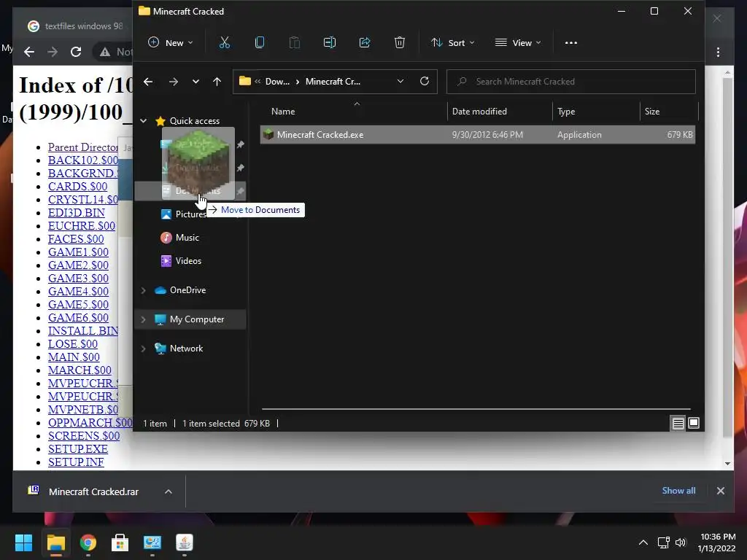Collapse the Quick access tree section
Screen dimensions: 747x560
point(144,121)
